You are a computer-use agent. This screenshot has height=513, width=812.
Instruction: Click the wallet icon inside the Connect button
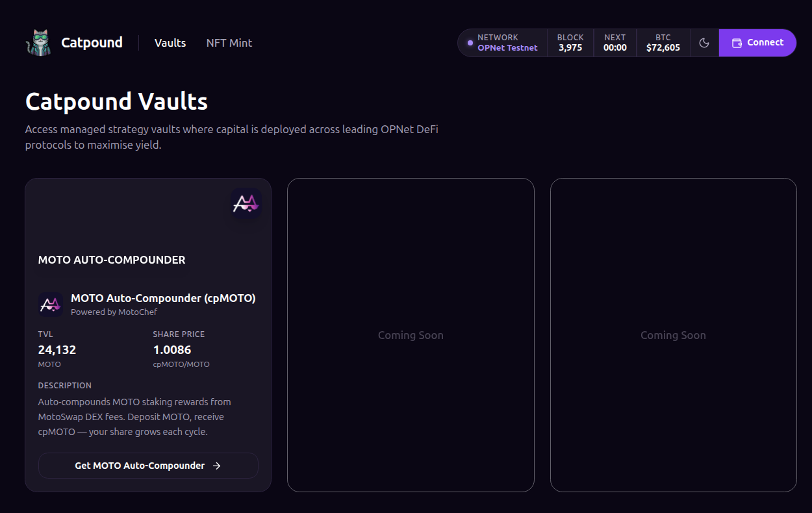[736, 42]
